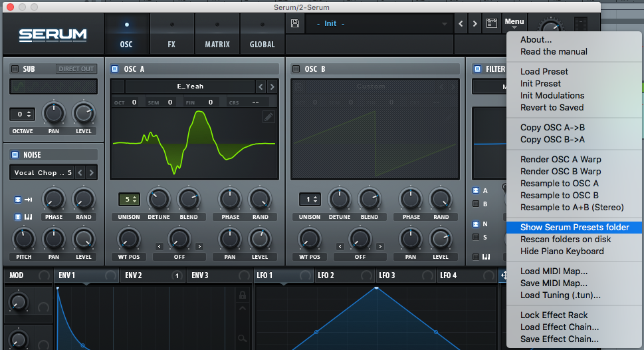
Task: Open the preset browser list icon
Action: point(492,23)
